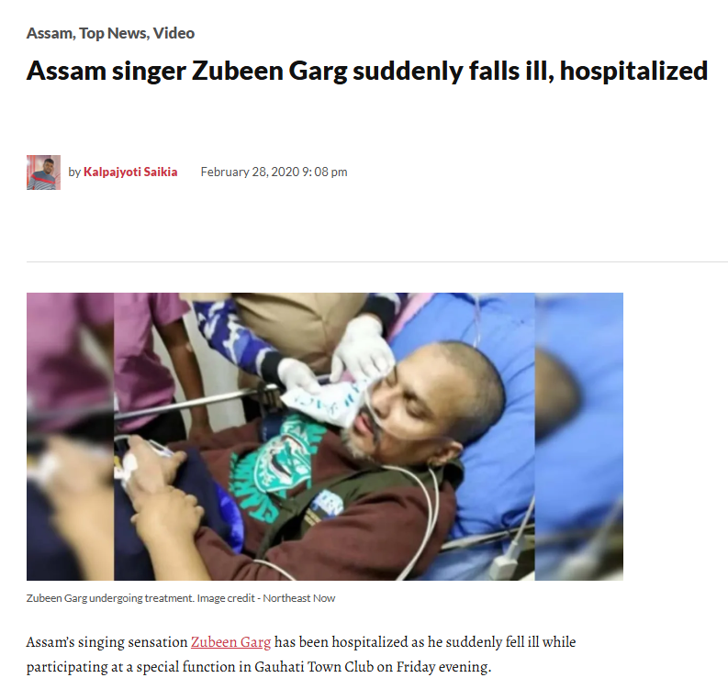This screenshot has height=700, width=728.
Task: Click Kalpajyoti Saikia's author avatar
Action: pos(43,172)
